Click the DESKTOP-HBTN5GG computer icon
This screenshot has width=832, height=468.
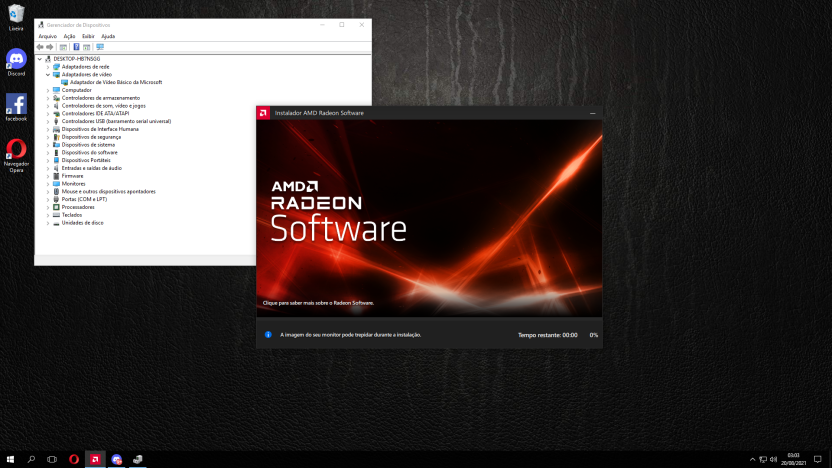pyautogui.click(x=48, y=59)
